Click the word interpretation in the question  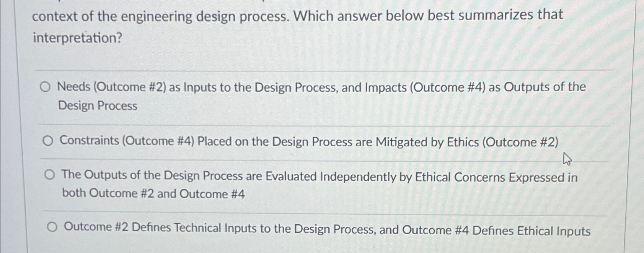pos(77,38)
